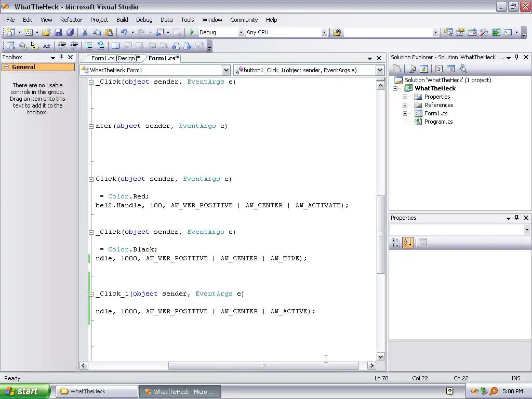This screenshot has width=532, height=399.
Task: Toggle auto-hide pin on Properties panel
Action: click(517, 218)
